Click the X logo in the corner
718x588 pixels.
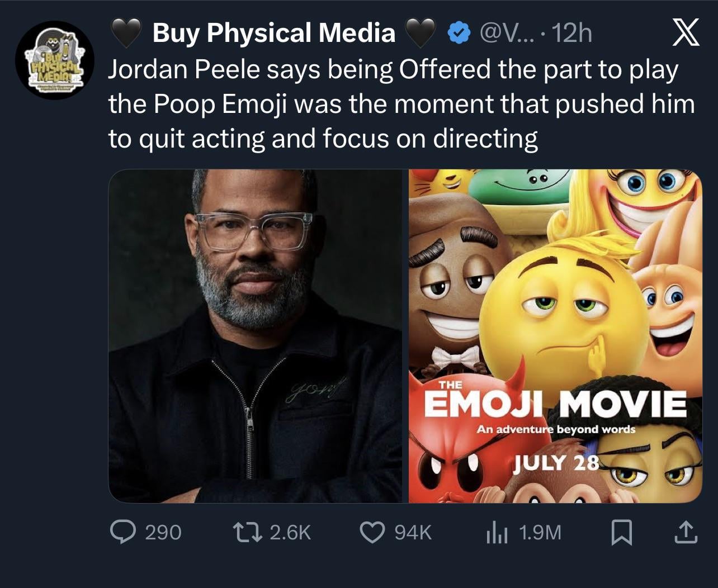click(x=684, y=34)
